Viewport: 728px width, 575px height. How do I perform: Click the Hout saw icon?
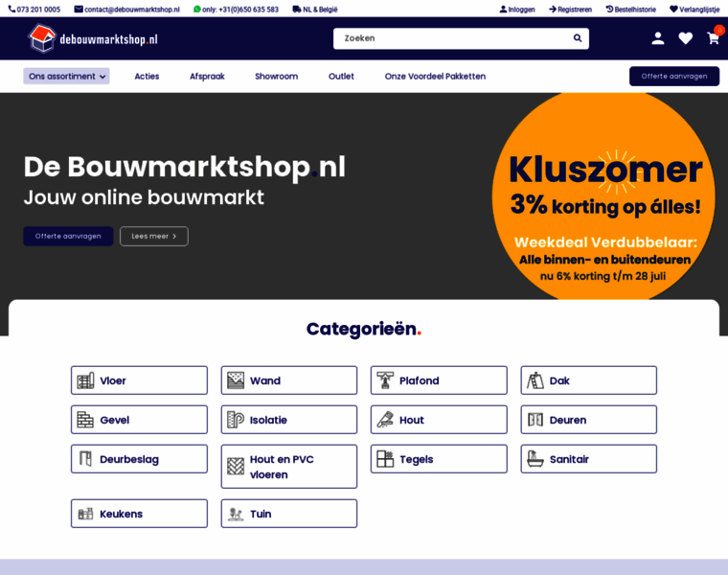(x=385, y=420)
